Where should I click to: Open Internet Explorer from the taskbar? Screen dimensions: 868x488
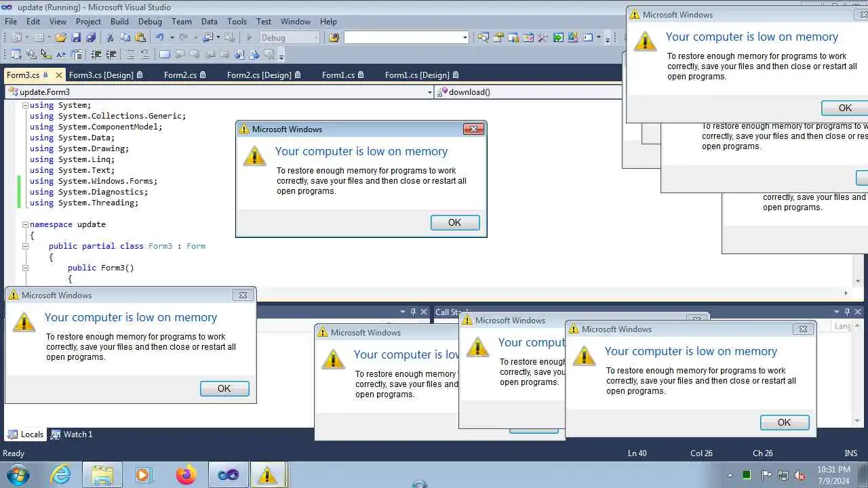pos(61,474)
